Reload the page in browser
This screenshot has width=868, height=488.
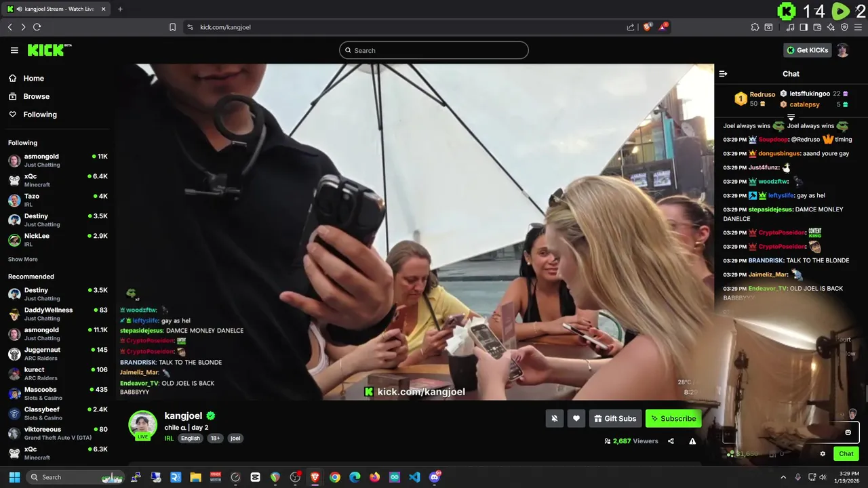point(37,27)
